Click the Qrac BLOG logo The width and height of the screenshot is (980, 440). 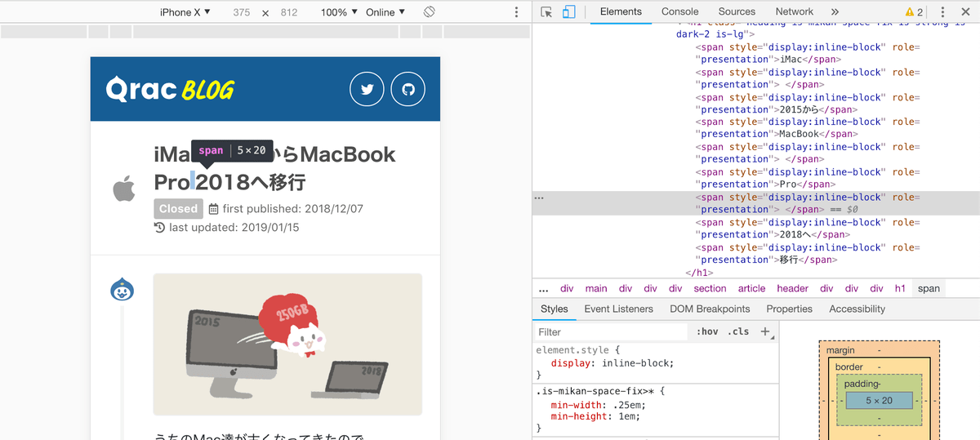(170, 88)
